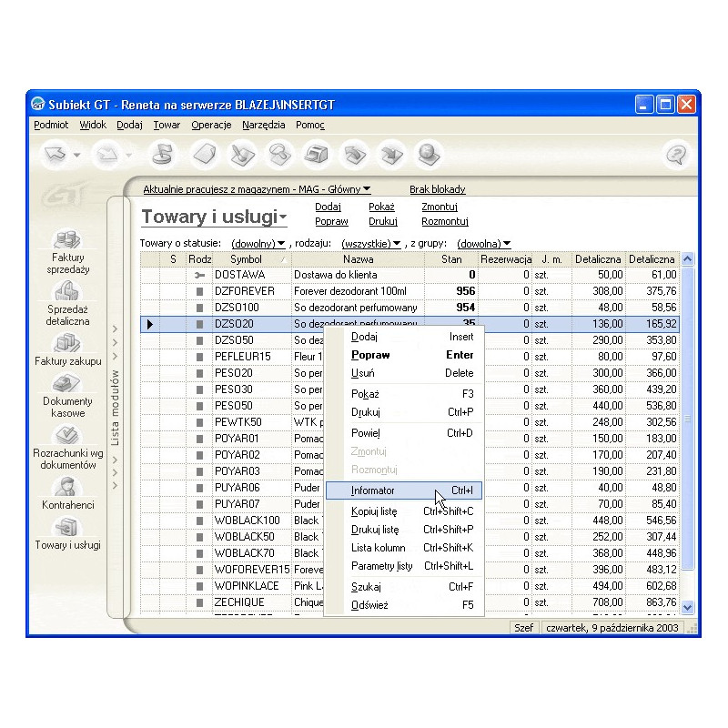The height and width of the screenshot is (728, 728).
Task: Choose Informator from the context menu
Action: pos(373,490)
